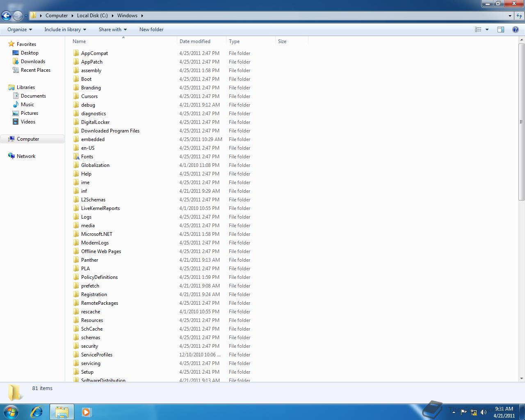Select the LiveKernelReports folder
This screenshot has height=420, width=525.
pyautogui.click(x=100, y=208)
